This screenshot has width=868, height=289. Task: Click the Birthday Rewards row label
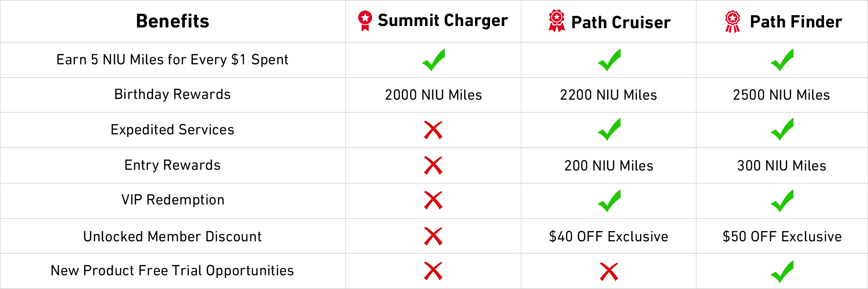coord(173,94)
